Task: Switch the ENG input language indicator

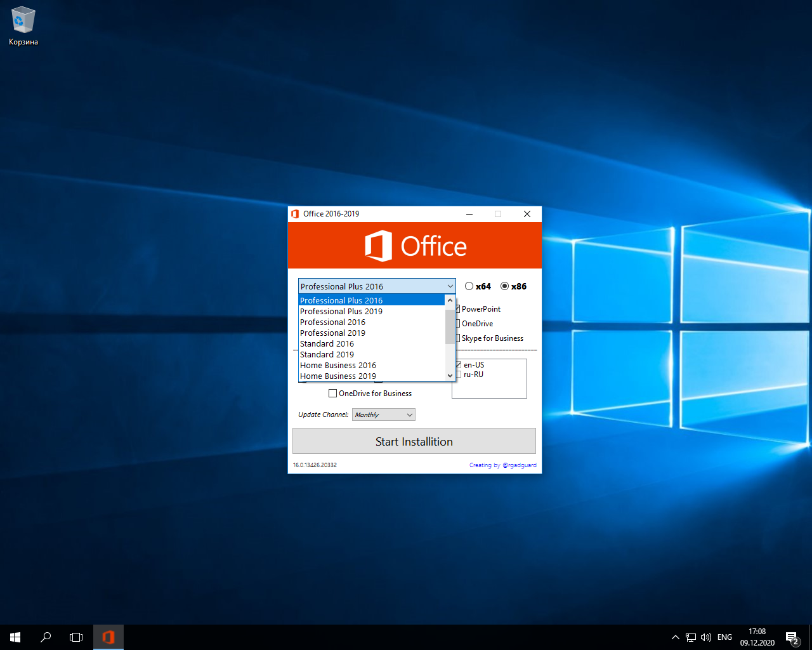Action: [724, 637]
